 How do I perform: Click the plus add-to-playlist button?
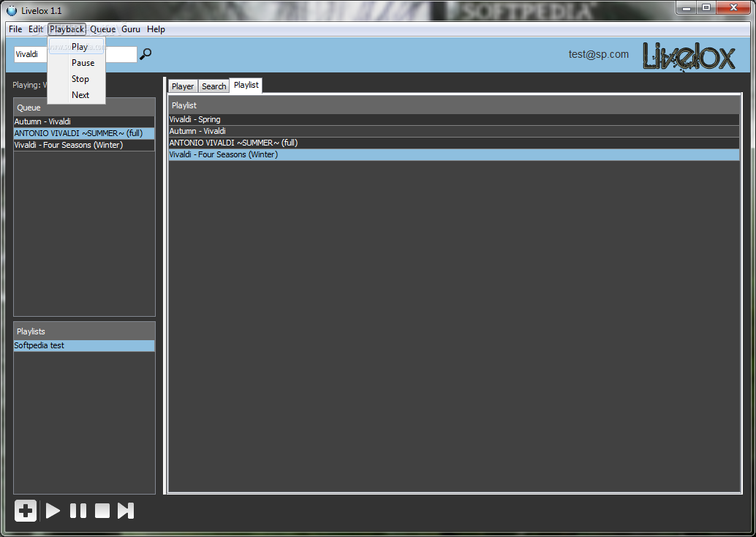[26, 511]
